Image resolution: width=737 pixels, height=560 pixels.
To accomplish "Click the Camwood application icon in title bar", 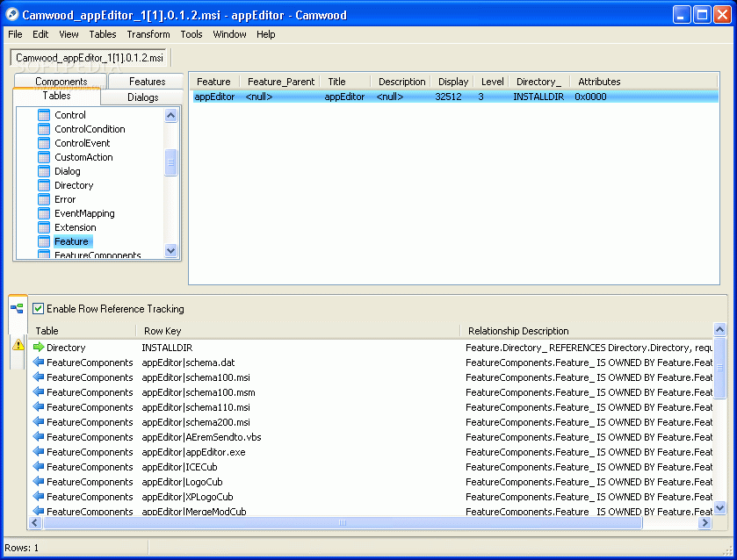I will point(12,15).
